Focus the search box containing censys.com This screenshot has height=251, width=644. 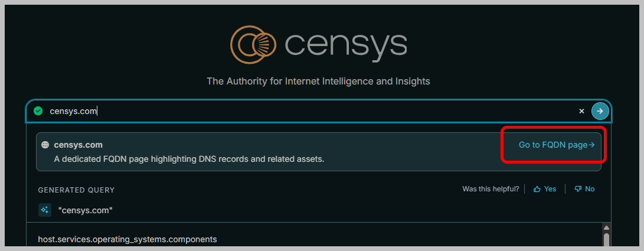[x=311, y=111]
